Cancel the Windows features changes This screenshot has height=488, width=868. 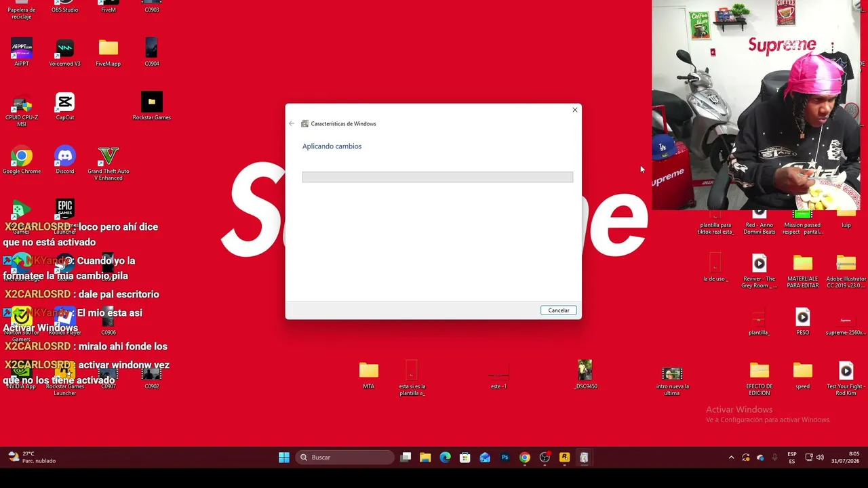559,310
